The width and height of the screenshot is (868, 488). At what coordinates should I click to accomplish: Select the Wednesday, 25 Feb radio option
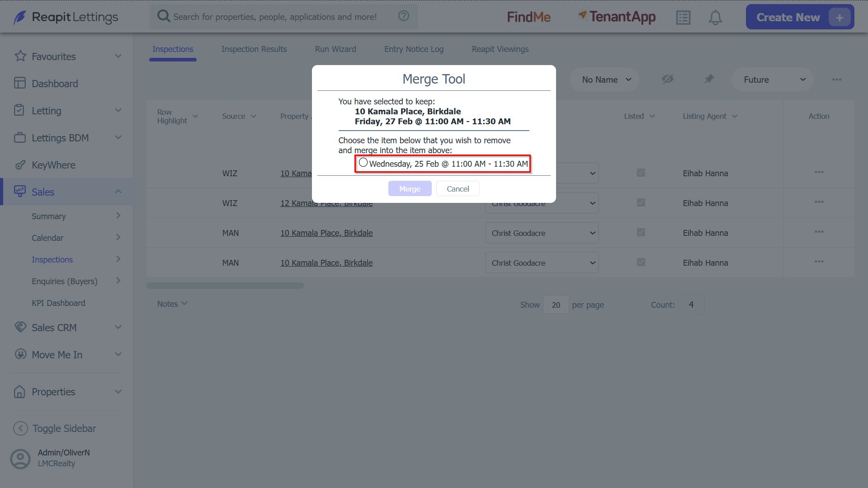(x=363, y=162)
